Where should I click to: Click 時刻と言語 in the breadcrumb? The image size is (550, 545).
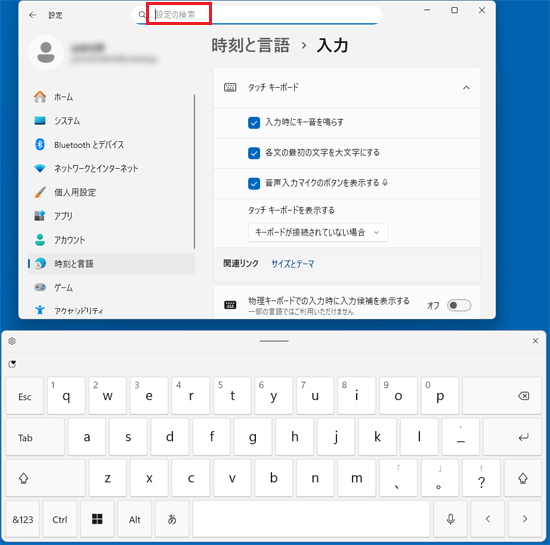coord(250,46)
